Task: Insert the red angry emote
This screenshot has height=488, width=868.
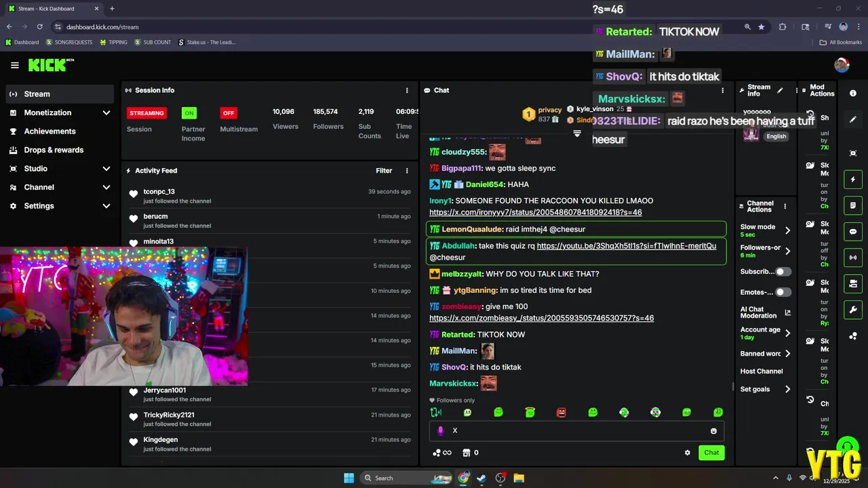Action: [561, 412]
